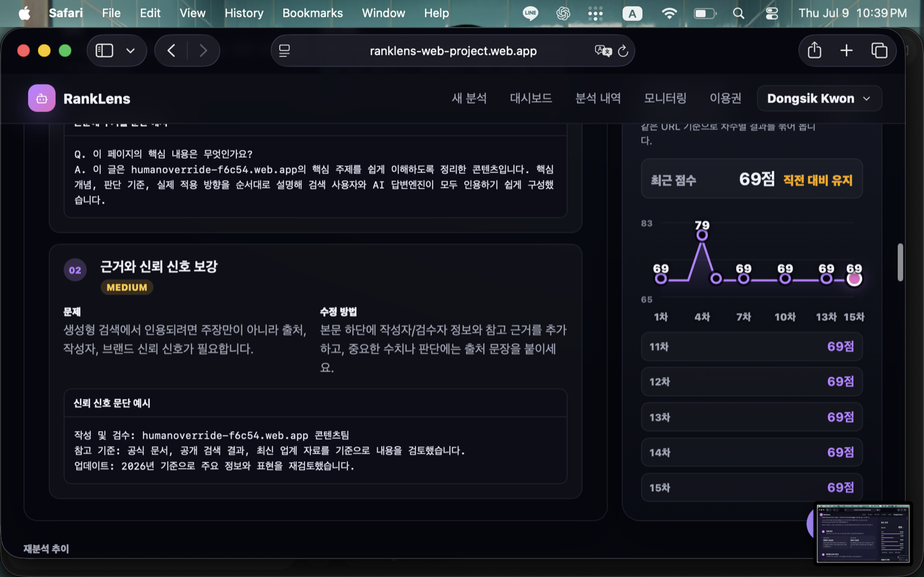
Task: Open the 모니터링 page
Action: coord(665,99)
